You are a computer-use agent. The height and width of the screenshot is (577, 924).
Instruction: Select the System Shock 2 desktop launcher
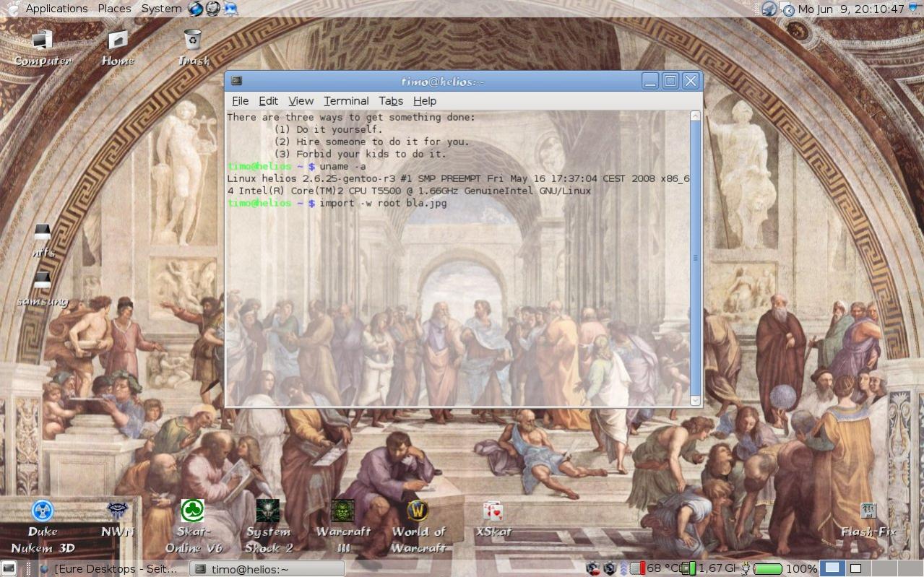pyautogui.click(x=268, y=526)
